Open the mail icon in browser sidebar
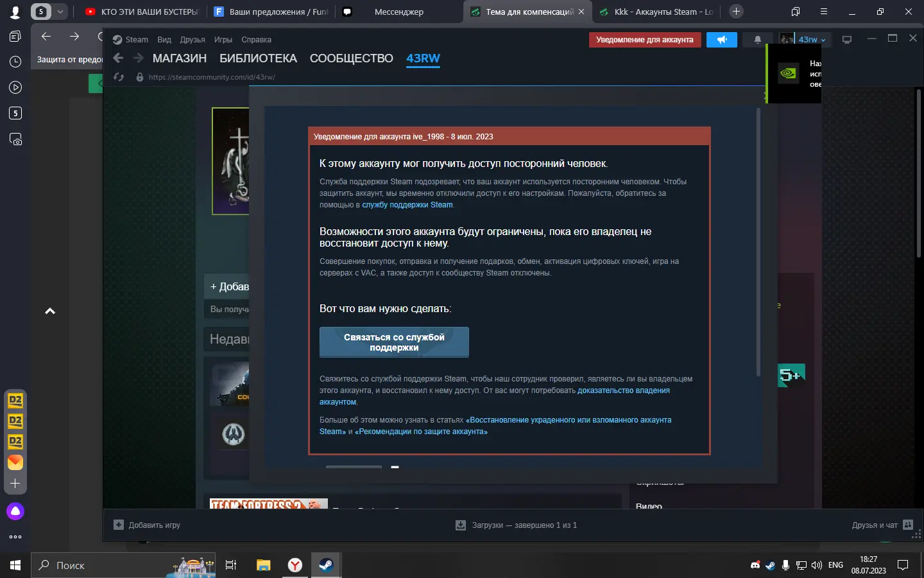Image resolution: width=924 pixels, height=578 pixels. click(x=15, y=462)
